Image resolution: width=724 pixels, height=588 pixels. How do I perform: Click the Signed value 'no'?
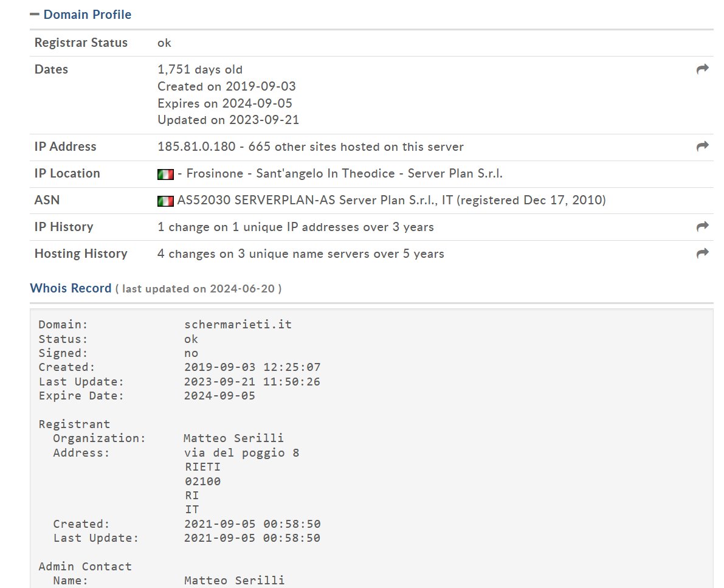pos(191,353)
